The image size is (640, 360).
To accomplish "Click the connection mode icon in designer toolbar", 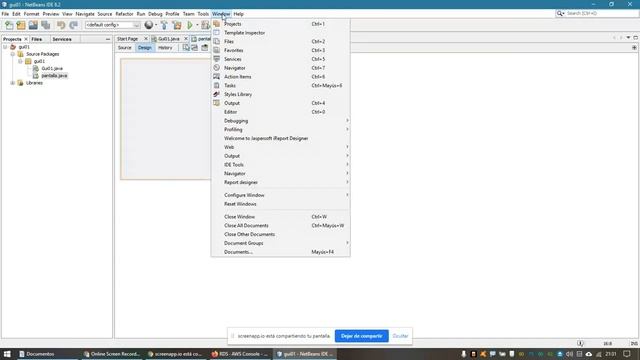I will [195, 48].
